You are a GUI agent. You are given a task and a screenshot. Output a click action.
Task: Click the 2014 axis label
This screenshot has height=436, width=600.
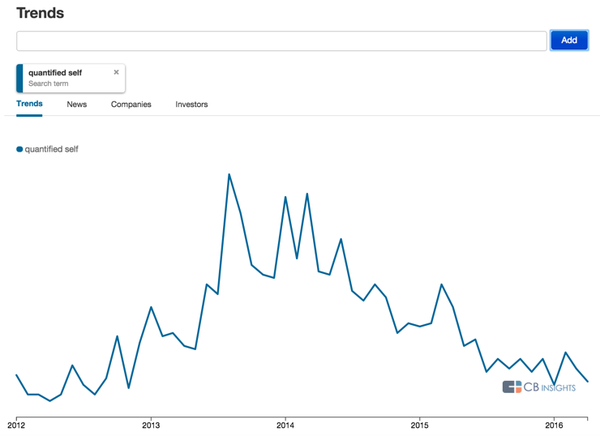[285, 425]
